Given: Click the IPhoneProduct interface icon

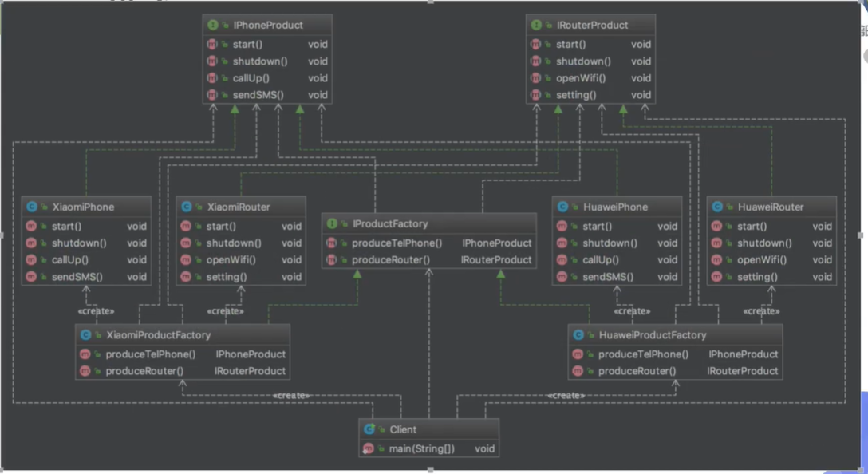Looking at the screenshot, I should pos(212,26).
